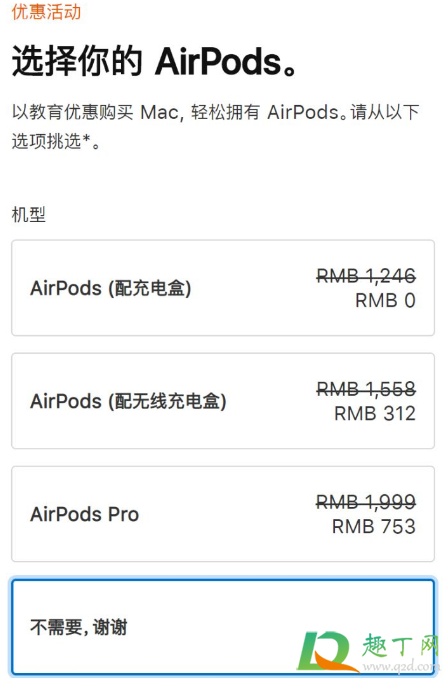
Task: Select 不需要, 谢谢 option
Action: tap(223, 627)
